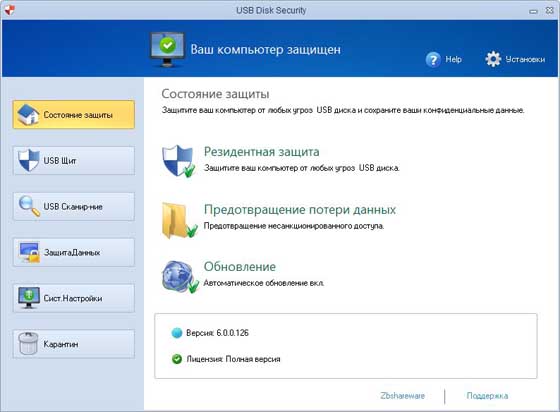Click the house icon on Состояние защиты
Screen dimensions: 560x412
tap(28, 115)
